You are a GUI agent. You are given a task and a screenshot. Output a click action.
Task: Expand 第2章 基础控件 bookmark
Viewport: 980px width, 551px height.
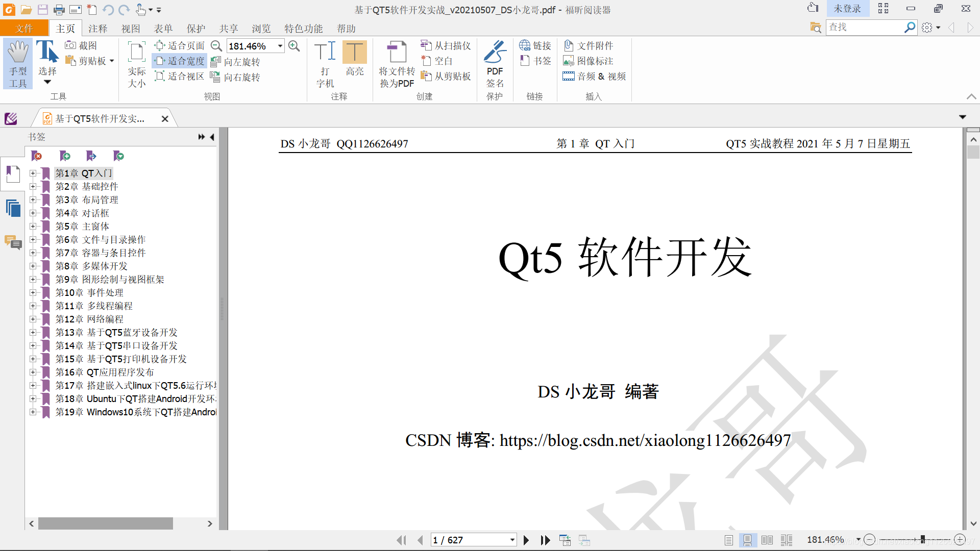(x=33, y=187)
